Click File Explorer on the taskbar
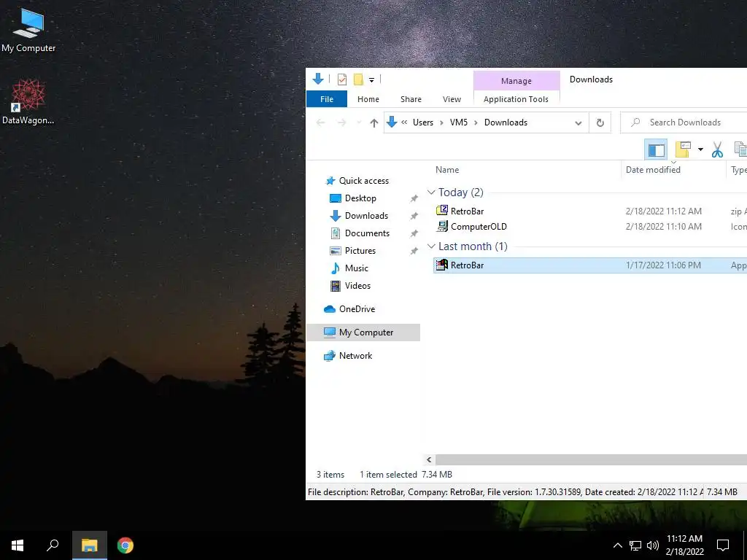747x560 pixels. 90,545
